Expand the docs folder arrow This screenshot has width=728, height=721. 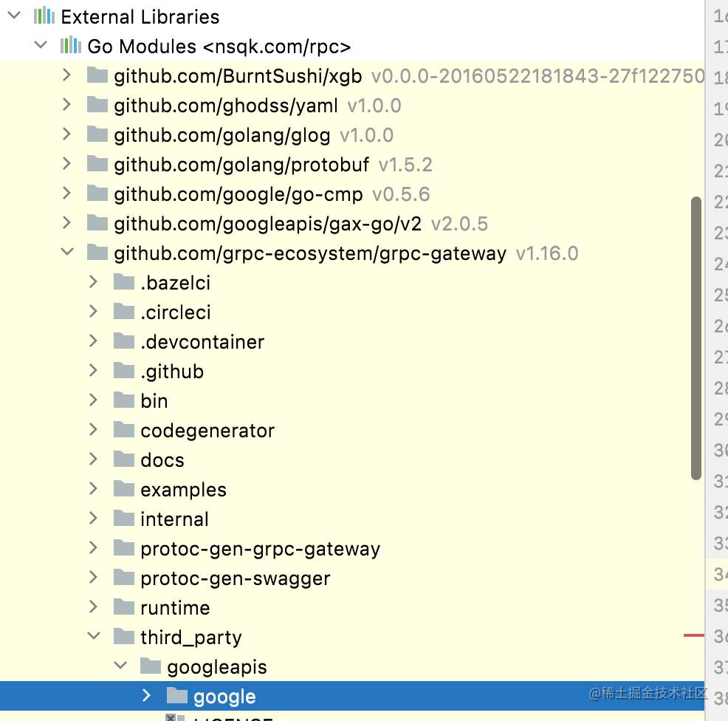click(x=93, y=459)
